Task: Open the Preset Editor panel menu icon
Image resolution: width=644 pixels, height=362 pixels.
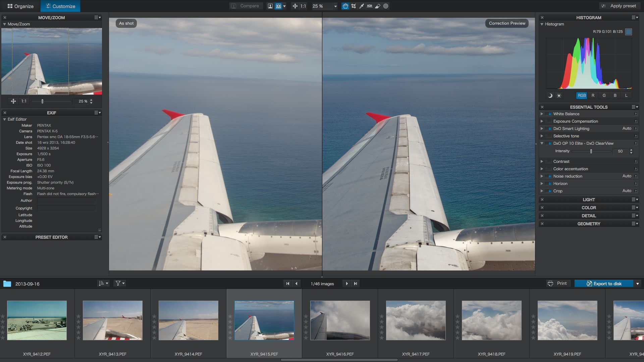Action: pyautogui.click(x=97, y=237)
